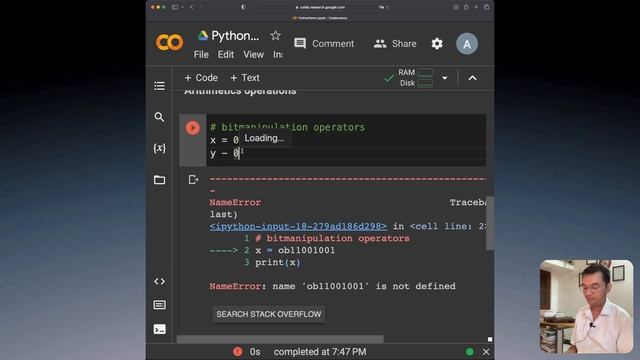Click the horizontal scrollbar under the output

280,339
